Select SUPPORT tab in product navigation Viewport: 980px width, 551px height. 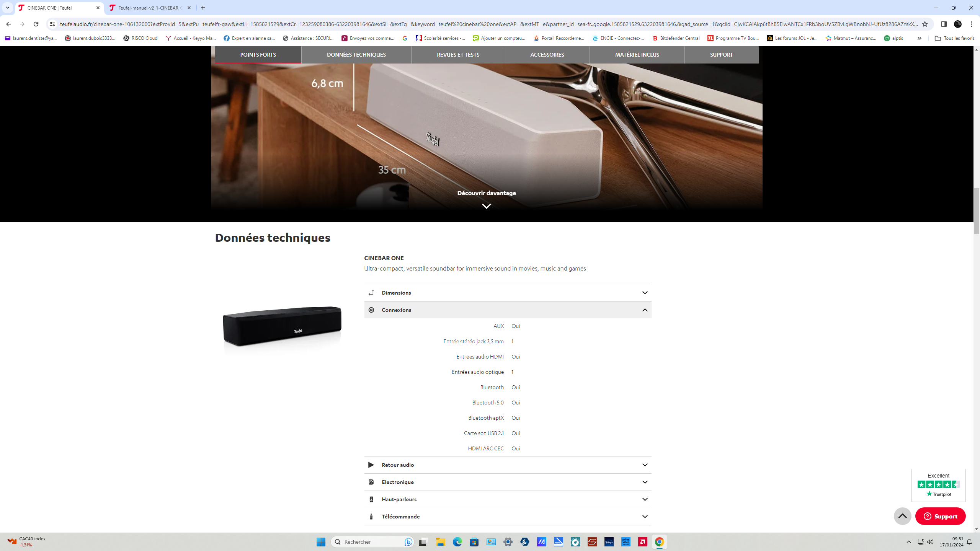721,55
